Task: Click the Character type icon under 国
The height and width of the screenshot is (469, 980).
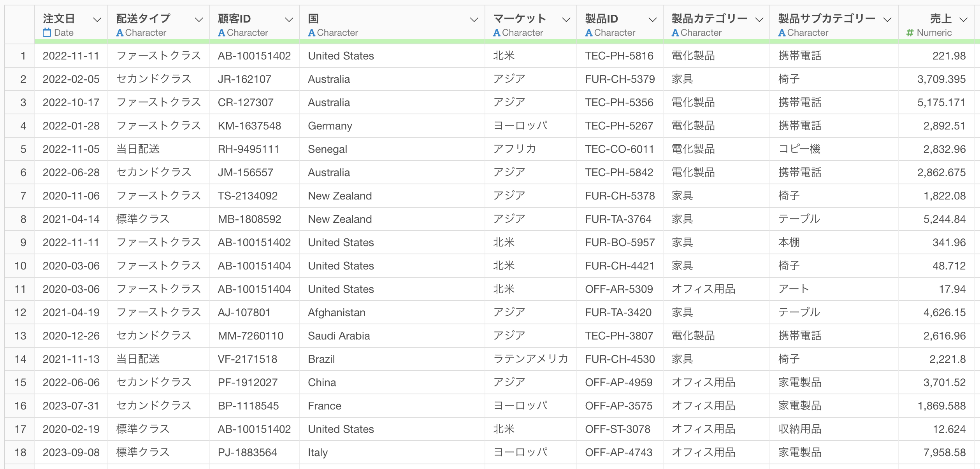Action: click(x=311, y=33)
